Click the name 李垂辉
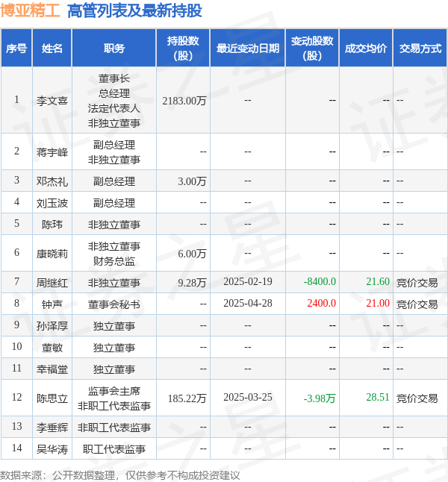Screen dimensions: 448x482 pyautogui.click(x=52, y=428)
